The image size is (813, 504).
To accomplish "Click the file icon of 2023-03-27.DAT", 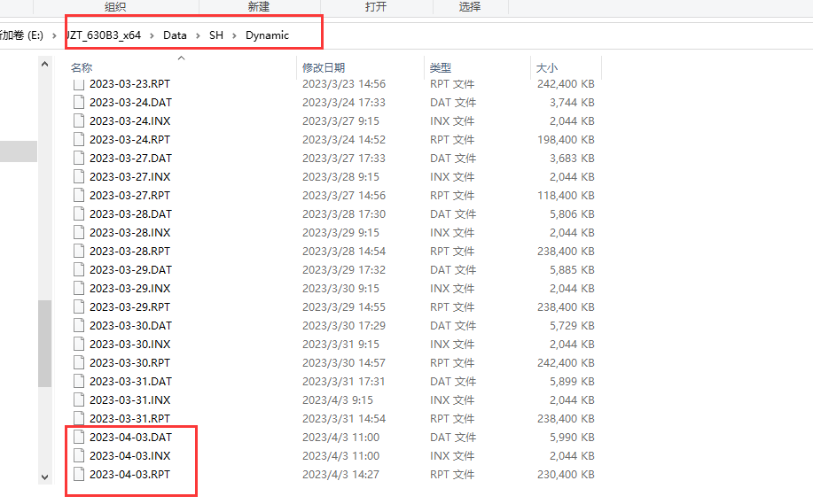I will 79,158.
